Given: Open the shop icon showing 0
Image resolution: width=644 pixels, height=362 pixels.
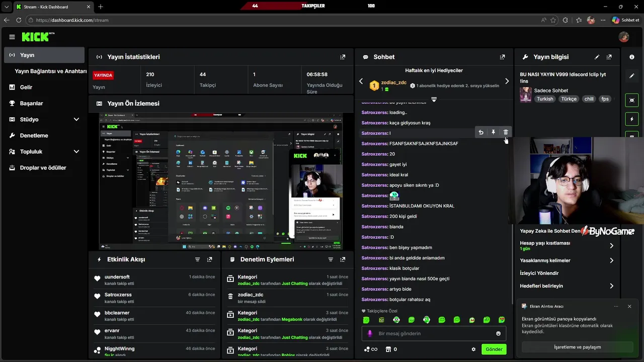Looking at the screenshot, I should point(391,349).
